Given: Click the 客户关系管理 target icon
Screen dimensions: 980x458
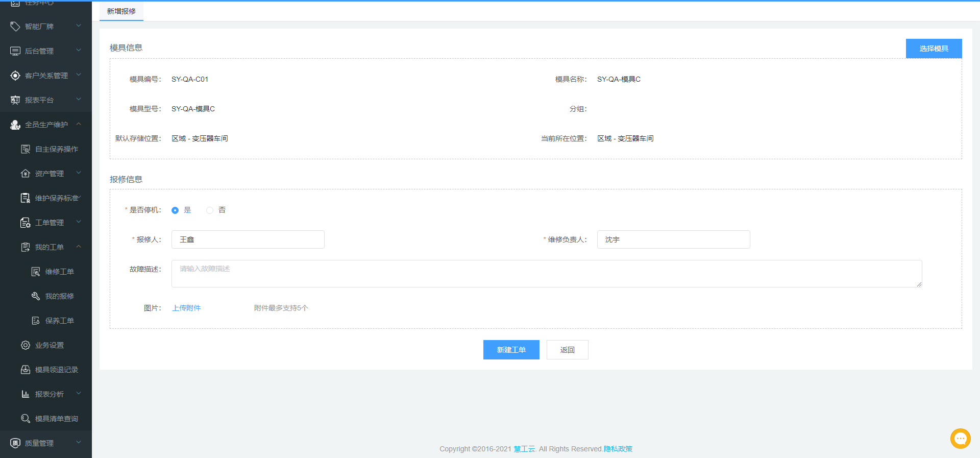Looking at the screenshot, I should (15, 76).
